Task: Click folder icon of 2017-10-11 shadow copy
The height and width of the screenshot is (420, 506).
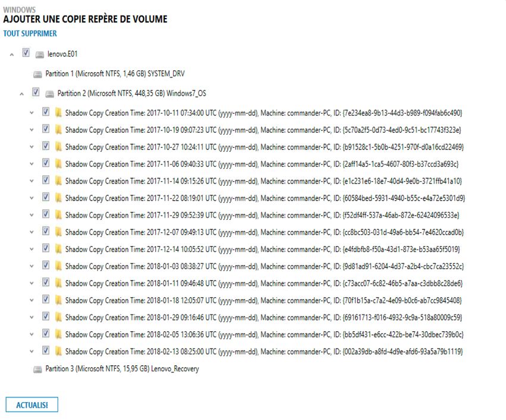Action: click(58, 113)
